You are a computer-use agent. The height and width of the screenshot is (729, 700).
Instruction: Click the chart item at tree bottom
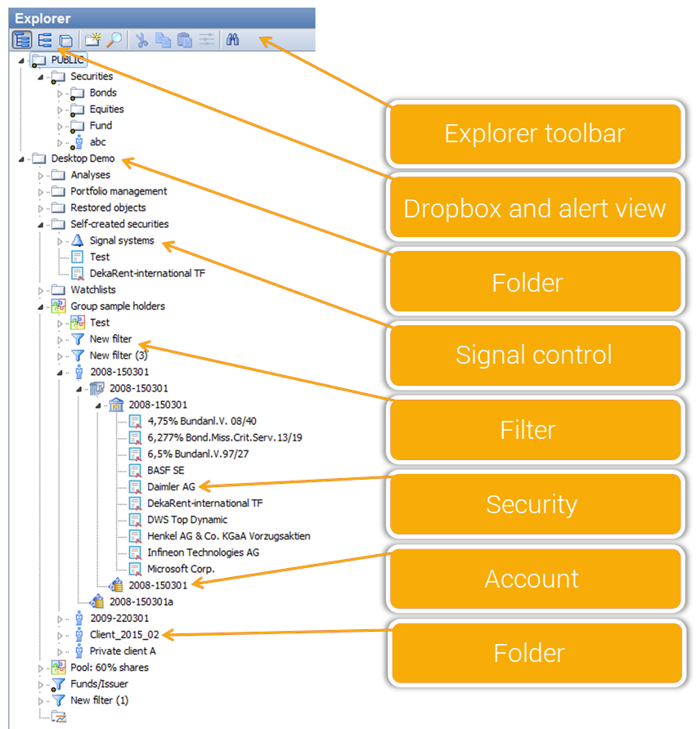[58, 717]
